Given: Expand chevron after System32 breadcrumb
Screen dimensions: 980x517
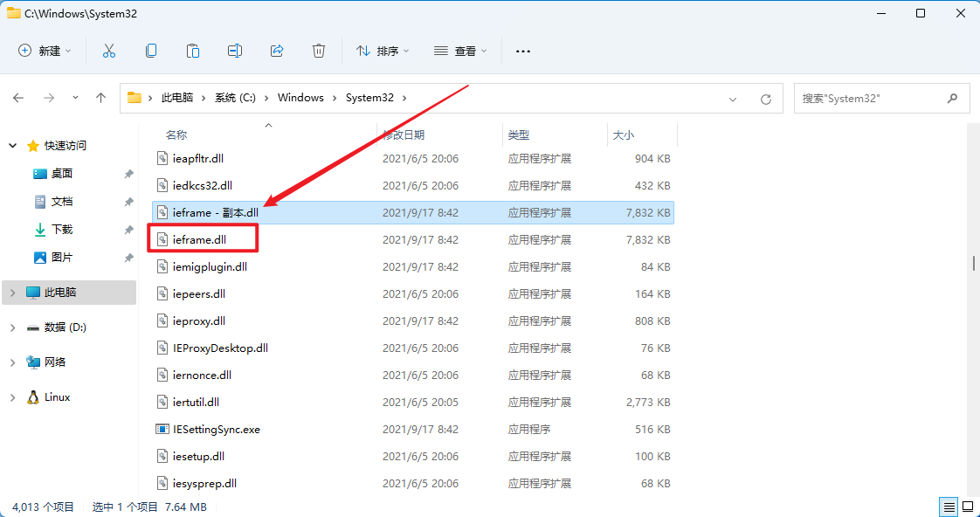Looking at the screenshot, I should (x=404, y=98).
